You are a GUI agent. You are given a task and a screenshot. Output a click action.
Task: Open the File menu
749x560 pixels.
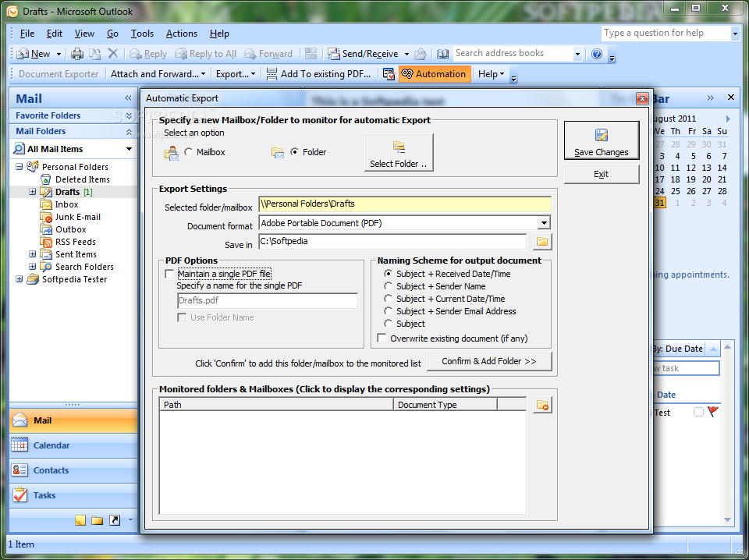27,34
